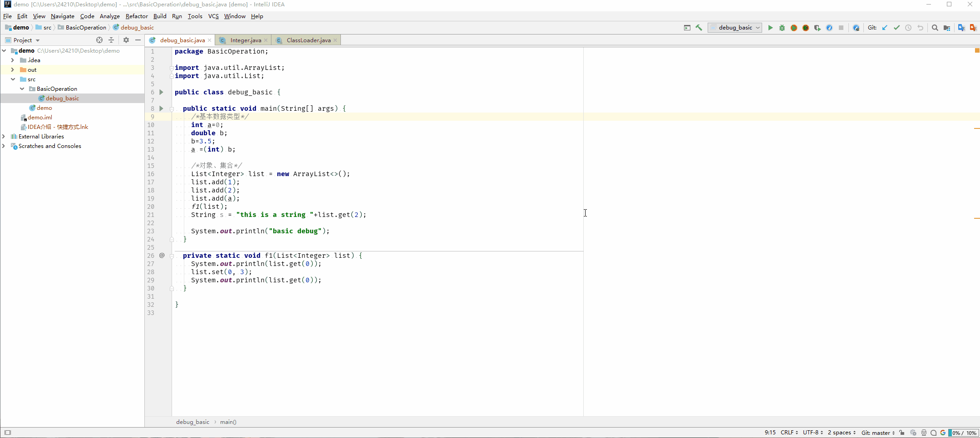This screenshot has width=980, height=438.
Task: Open Search Everywhere with the magnifier icon
Action: click(935, 27)
